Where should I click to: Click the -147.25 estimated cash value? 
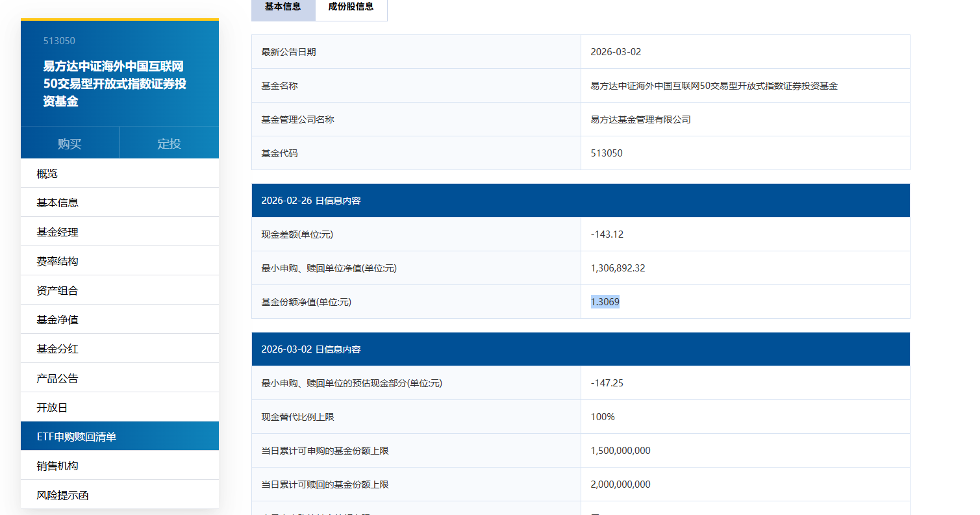click(607, 383)
